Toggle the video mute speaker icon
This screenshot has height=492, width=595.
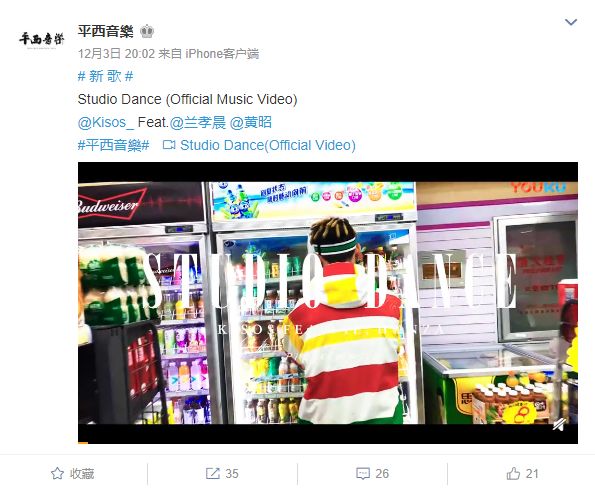559,425
